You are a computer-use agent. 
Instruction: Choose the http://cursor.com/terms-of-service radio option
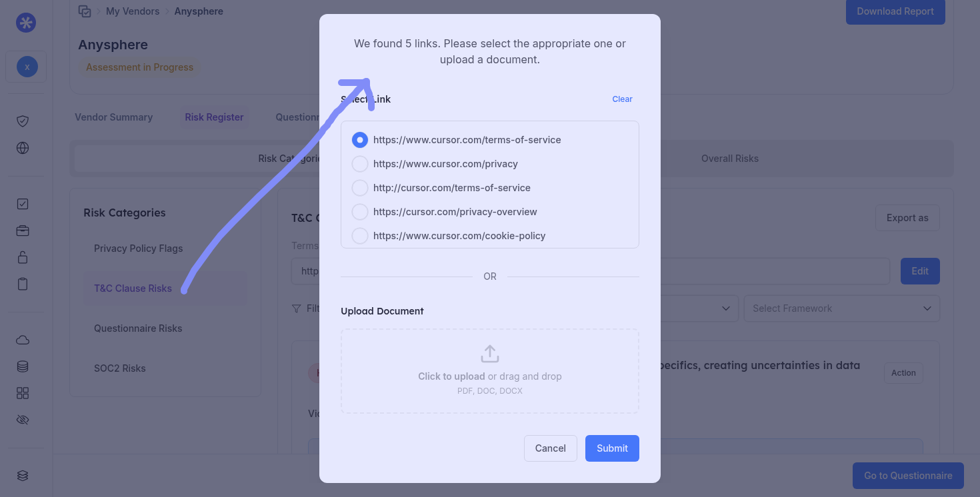click(x=360, y=188)
